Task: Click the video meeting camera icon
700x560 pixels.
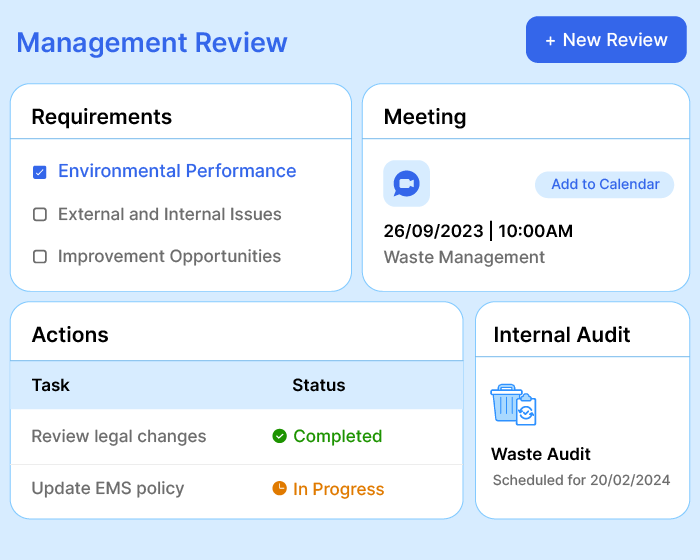Action: pos(406,184)
